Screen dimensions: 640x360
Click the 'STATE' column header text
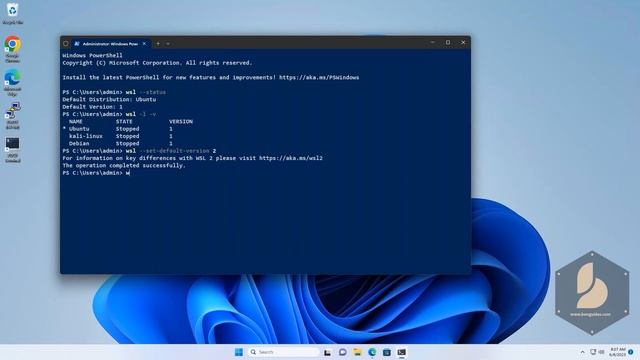pyautogui.click(x=124, y=121)
